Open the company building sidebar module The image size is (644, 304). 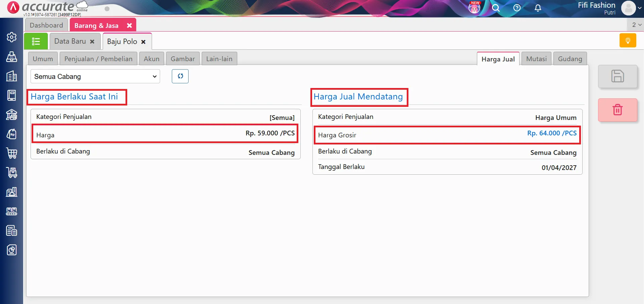tap(12, 76)
